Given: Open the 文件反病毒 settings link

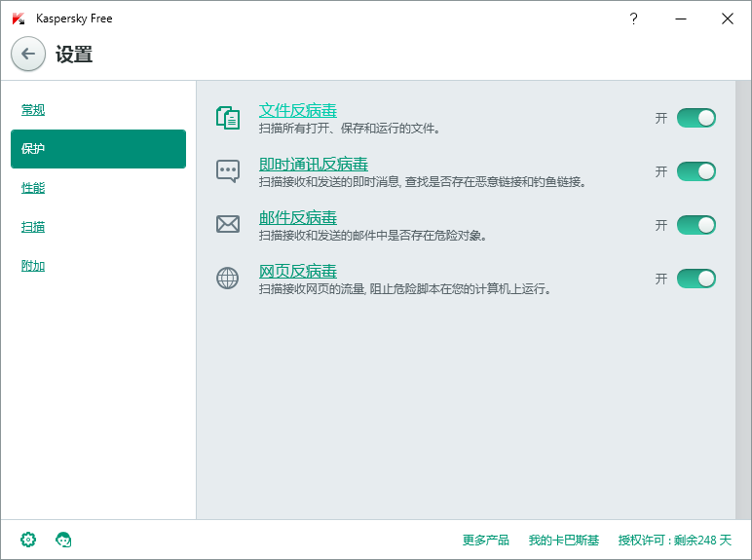Looking at the screenshot, I should [297, 110].
